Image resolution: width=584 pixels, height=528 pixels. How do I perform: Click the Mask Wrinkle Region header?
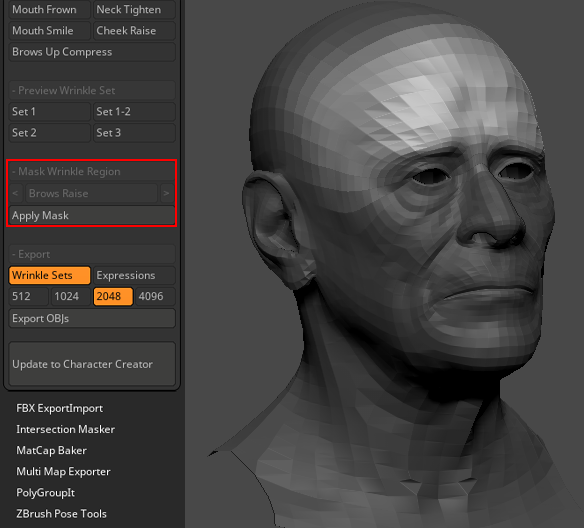(92, 171)
